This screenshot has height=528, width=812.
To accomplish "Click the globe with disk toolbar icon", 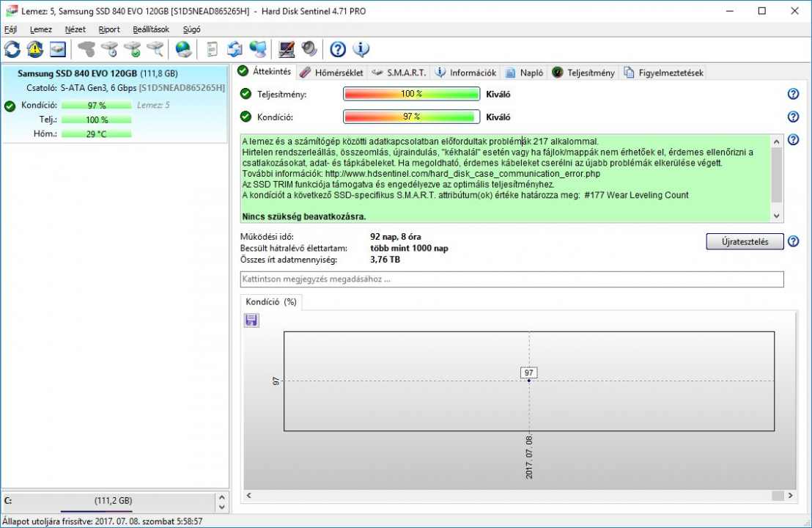I will [x=183, y=49].
